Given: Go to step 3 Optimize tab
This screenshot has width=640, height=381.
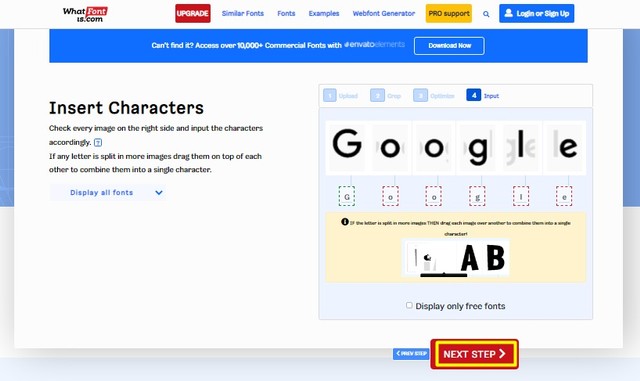Looking at the screenshot, I should [x=434, y=96].
